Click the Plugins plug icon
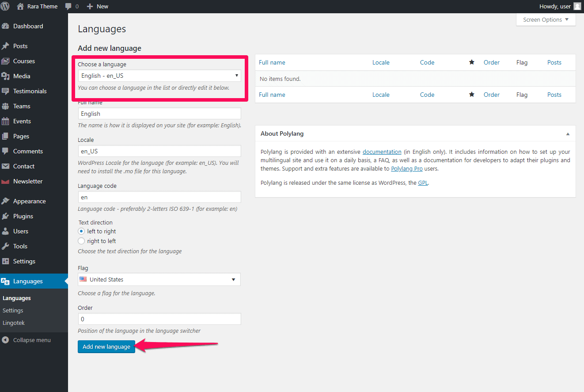 pos(5,216)
